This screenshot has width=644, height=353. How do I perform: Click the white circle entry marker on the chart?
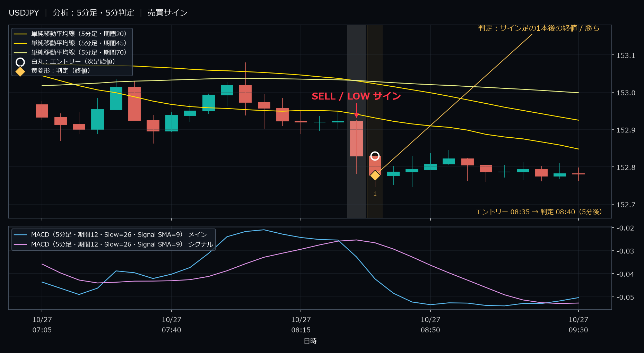pos(375,156)
